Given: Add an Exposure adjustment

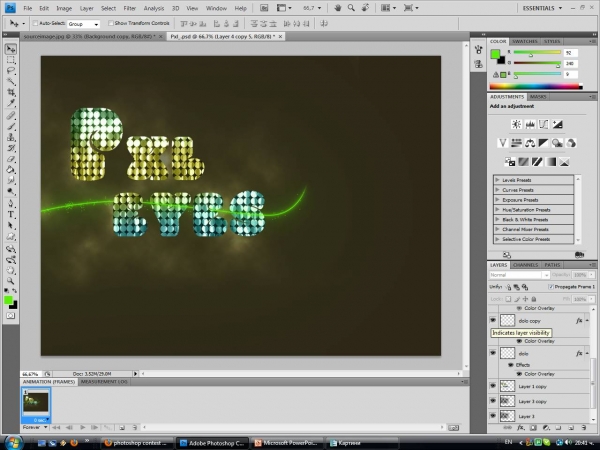Looking at the screenshot, I should pos(557,124).
